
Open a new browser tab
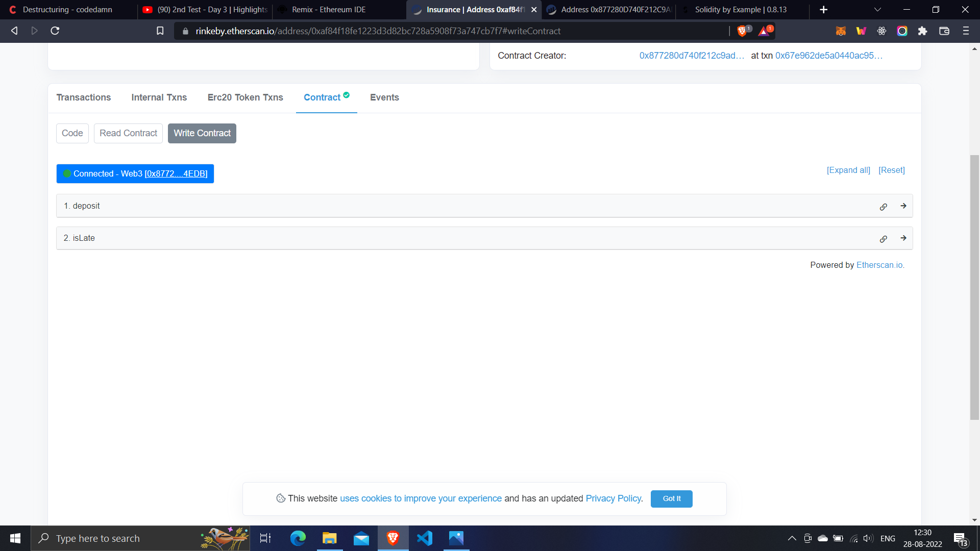pyautogui.click(x=823, y=10)
